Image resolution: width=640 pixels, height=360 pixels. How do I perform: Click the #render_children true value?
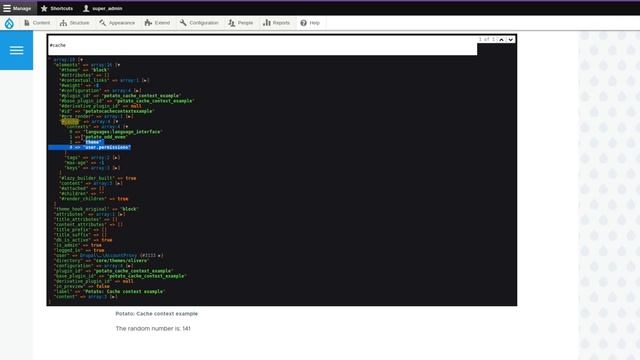click(x=123, y=199)
